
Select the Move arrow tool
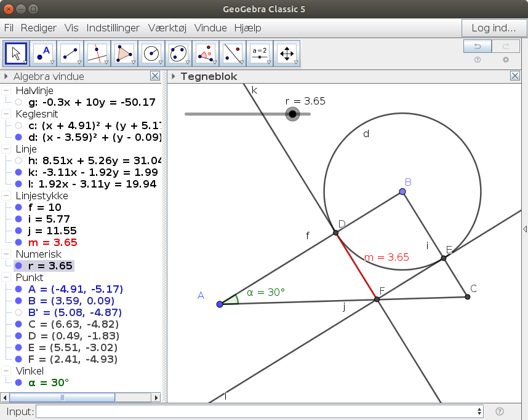pyautogui.click(x=16, y=53)
